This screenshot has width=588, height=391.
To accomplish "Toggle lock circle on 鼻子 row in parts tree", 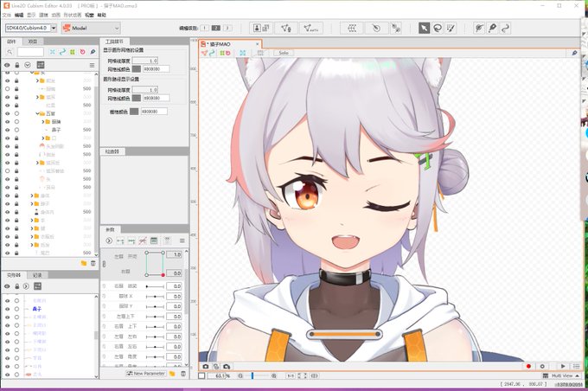I will 16,130.
